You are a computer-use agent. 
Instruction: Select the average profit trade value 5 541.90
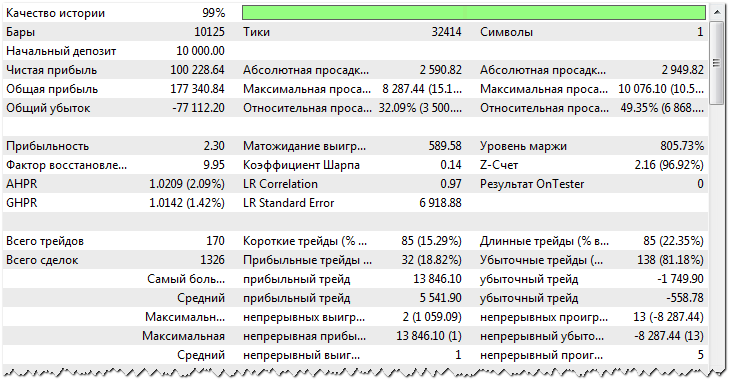[x=440, y=298]
